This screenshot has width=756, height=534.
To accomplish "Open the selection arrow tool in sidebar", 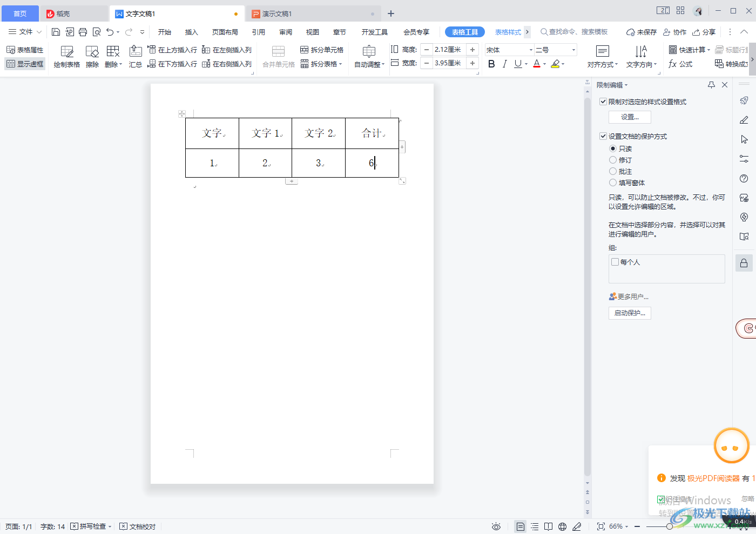I will (744, 139).
